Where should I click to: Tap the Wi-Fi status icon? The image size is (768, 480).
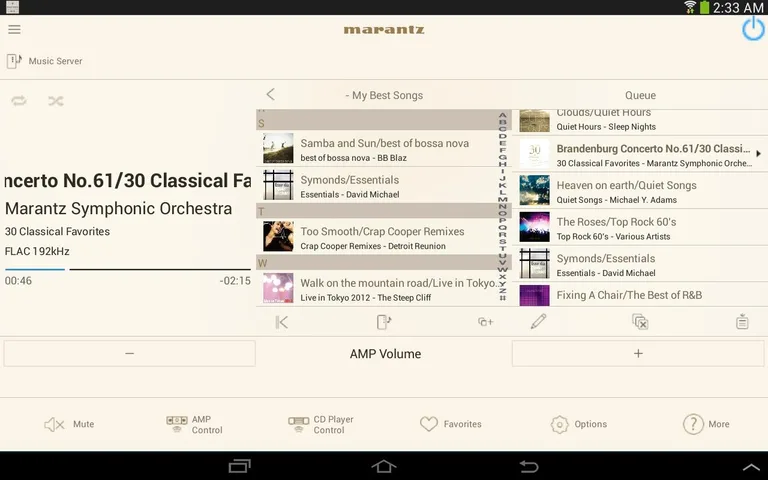pos(690,7)
